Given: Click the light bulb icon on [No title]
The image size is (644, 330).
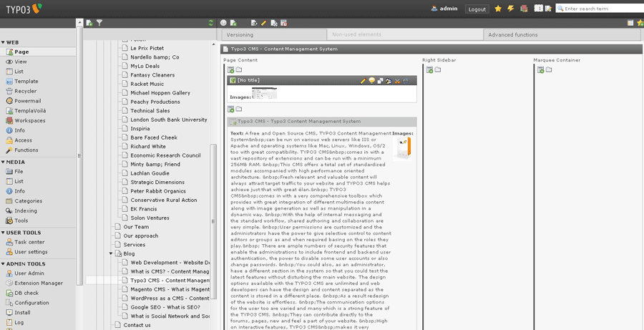Looking at the screenshot, I should [x=371, y=81].
